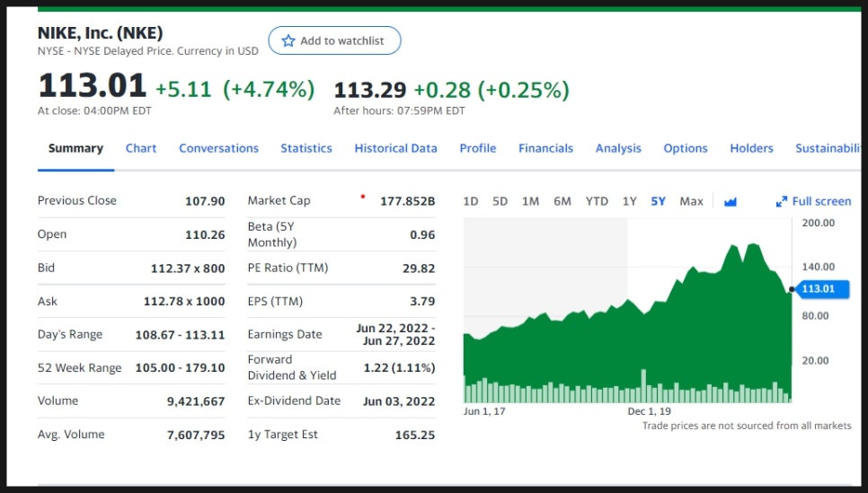The height and width of the screenshot is (493, 868).
Task: Click the Open value 110.26
Action: pyautogui.click(x=205, y=235)
